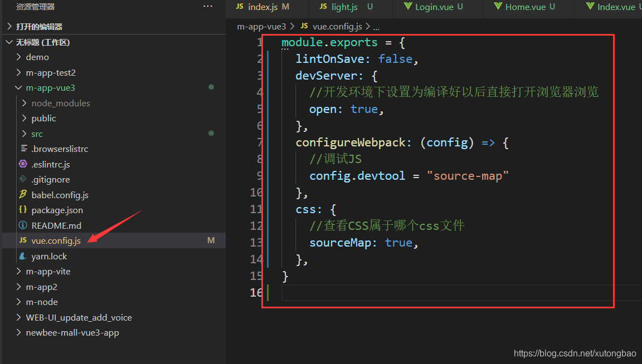Viewport: 642px width, 364px height.
Task: Open the .browserslistrc file
Action: click(60, 149)
